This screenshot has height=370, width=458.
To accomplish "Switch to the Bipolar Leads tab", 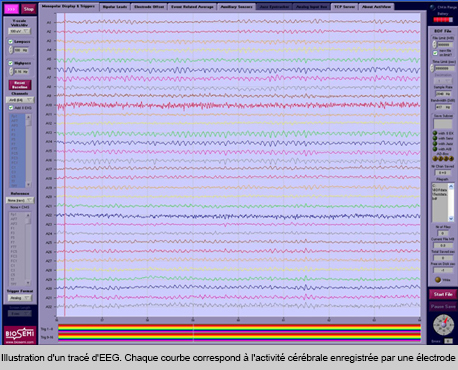I will [115, 7].
